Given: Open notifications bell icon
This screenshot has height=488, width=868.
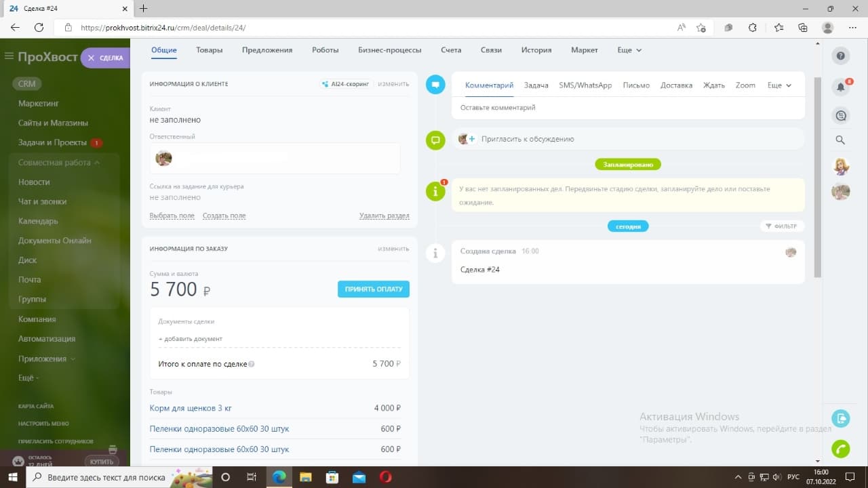Looking at the screenshot, I should pyautogui.click(x=841, y=87).
